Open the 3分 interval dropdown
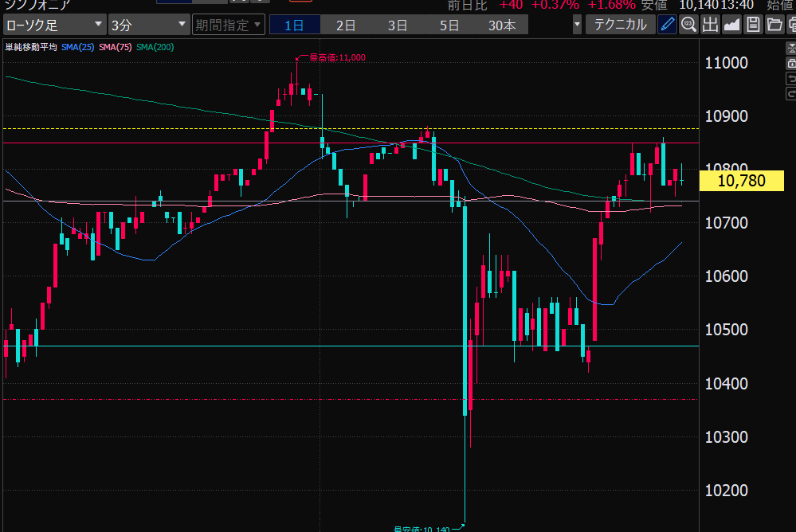Image resolution: width=796 pixels, height=532 pixels. (149, 25)
